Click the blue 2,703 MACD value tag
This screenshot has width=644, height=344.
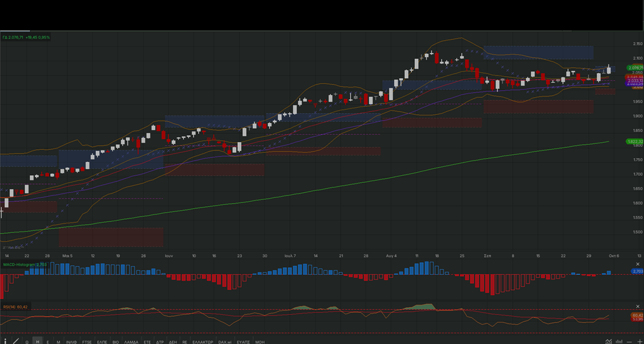(x=637, y=271)
